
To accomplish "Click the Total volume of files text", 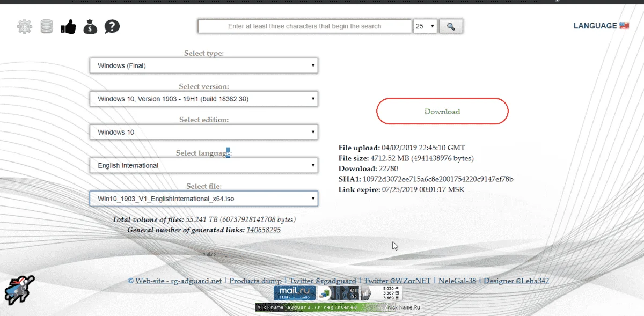I will point(204,219).
